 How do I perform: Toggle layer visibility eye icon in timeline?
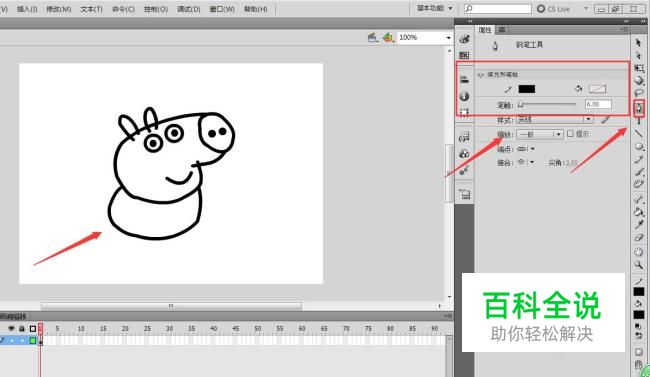tap(11, 328)
